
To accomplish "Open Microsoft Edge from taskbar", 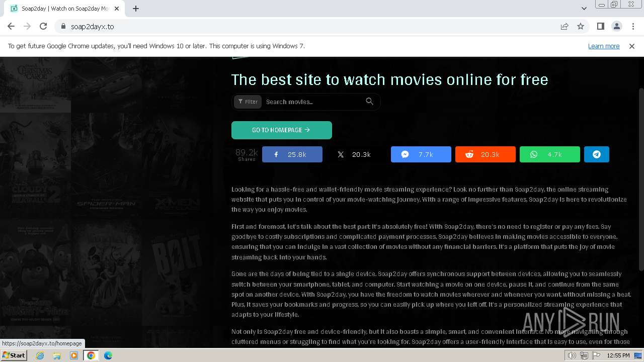I will pyautogui.click(x=108, y=355).
